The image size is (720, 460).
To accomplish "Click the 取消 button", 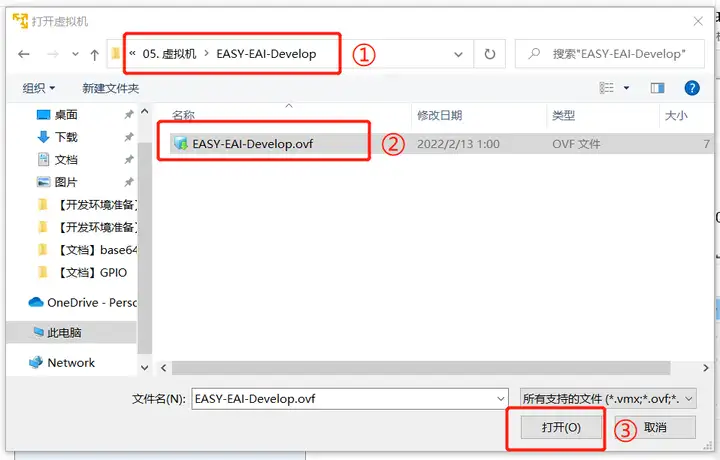I will pyautogui.click(x=655, y=427).
